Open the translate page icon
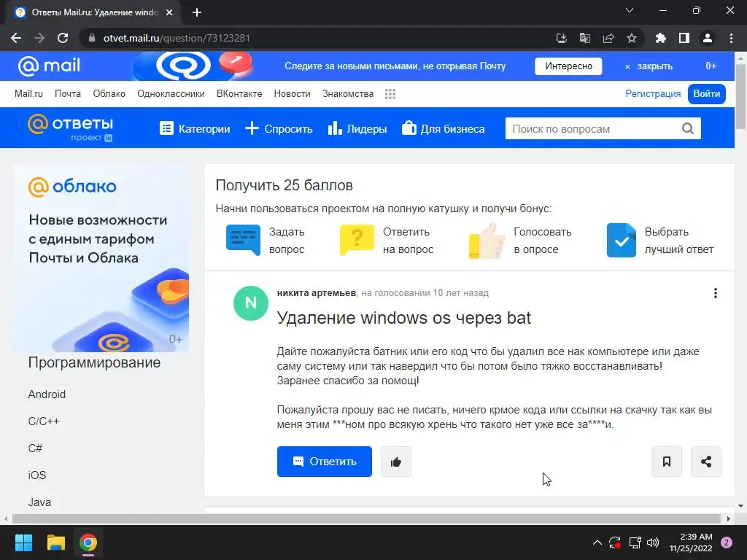747x560 pixels. 584,38
